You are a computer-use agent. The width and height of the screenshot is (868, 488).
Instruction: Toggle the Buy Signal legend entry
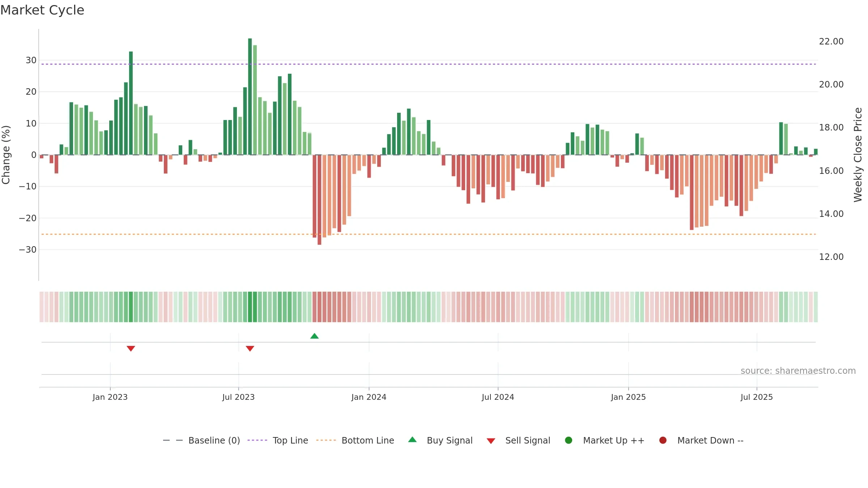coord(440,440)
